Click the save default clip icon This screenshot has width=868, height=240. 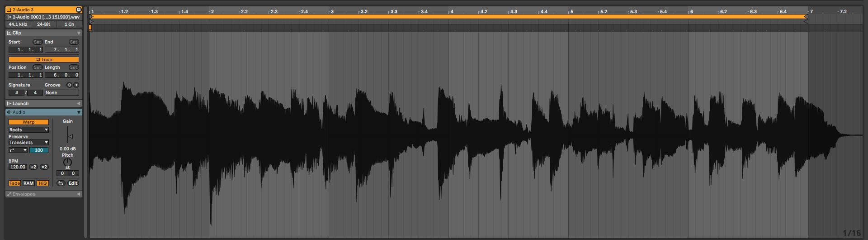tap(79, 10)
